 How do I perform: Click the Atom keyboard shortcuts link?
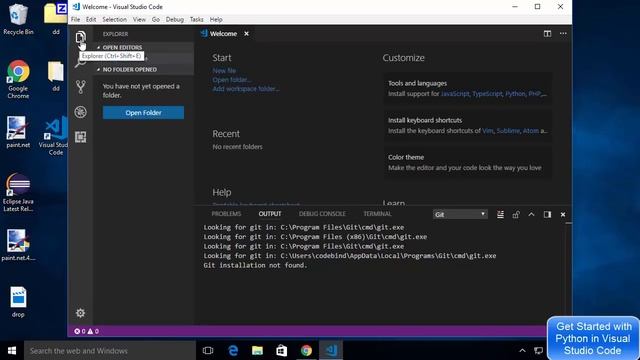[531, 131]
